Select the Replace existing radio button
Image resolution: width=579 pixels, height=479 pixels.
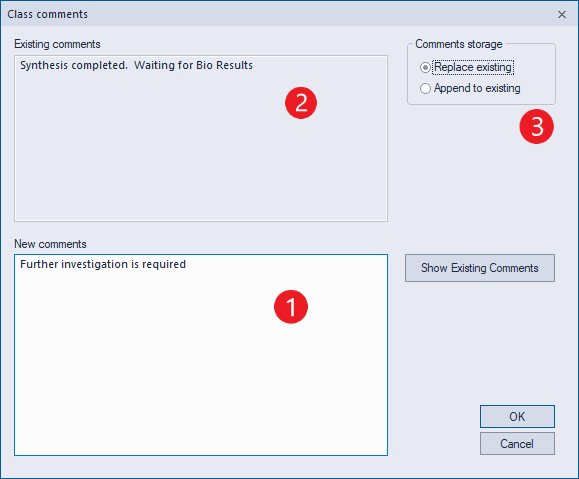coord(425,68)
